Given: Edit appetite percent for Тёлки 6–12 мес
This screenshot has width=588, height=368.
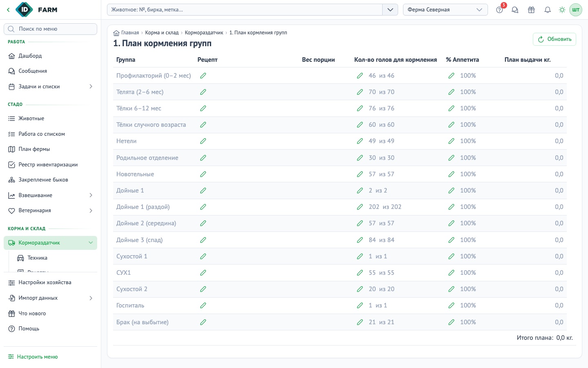Looking at the screenshot, I should (451, 108).
